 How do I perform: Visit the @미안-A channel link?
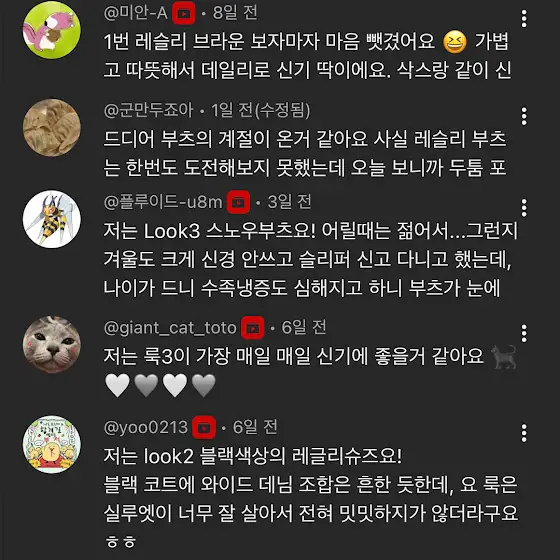[135, 13]
